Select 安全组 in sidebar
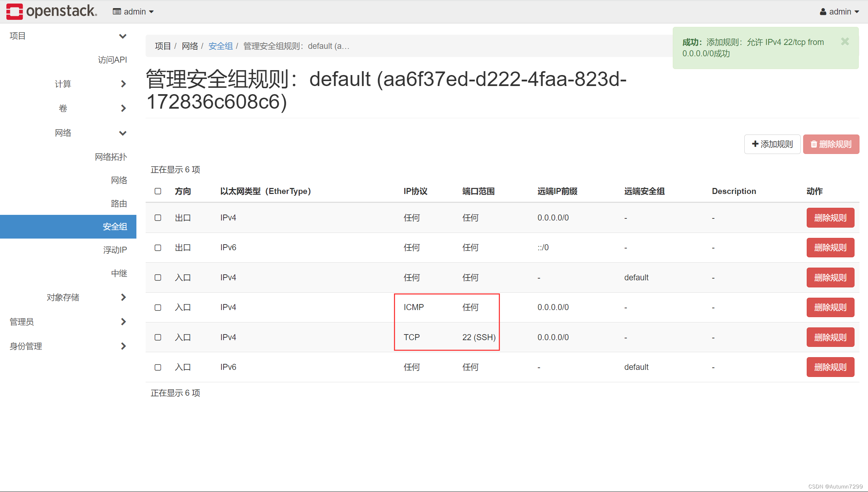The image size is (868, 492). point(68,227)
